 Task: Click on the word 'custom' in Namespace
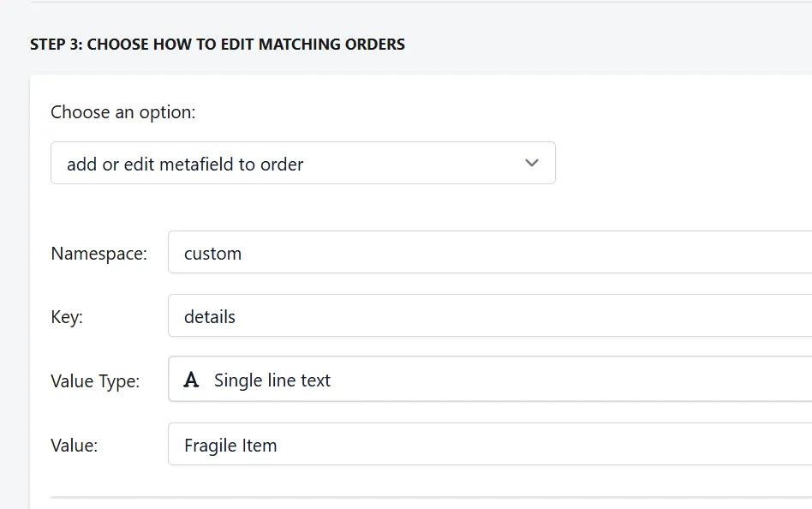click(212, 254)
